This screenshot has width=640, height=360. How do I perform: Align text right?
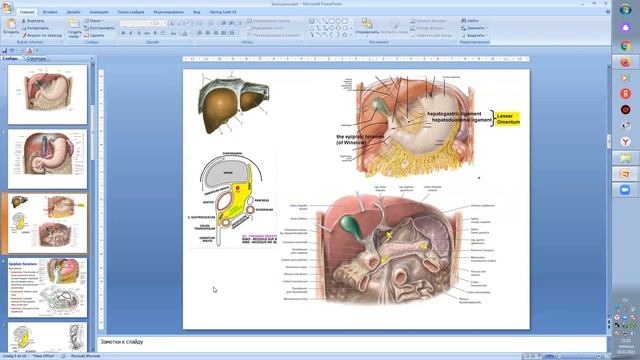pos(216,33)
